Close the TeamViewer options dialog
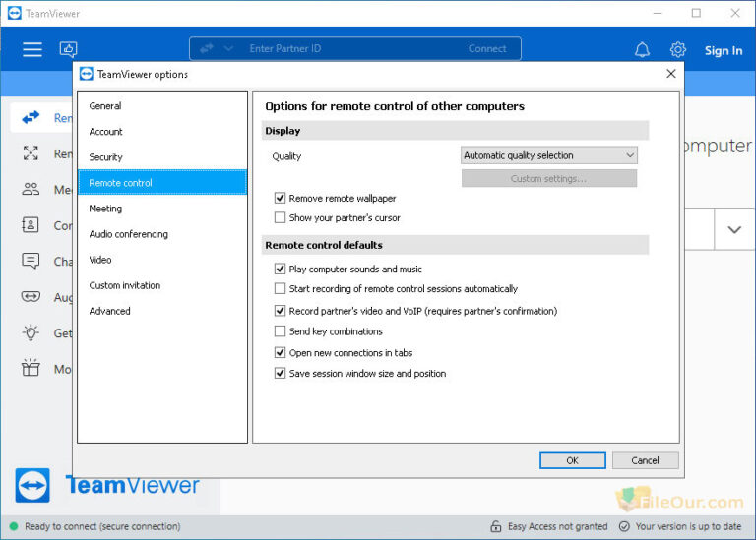Screen dimensions: 756x540 point(670,74)
